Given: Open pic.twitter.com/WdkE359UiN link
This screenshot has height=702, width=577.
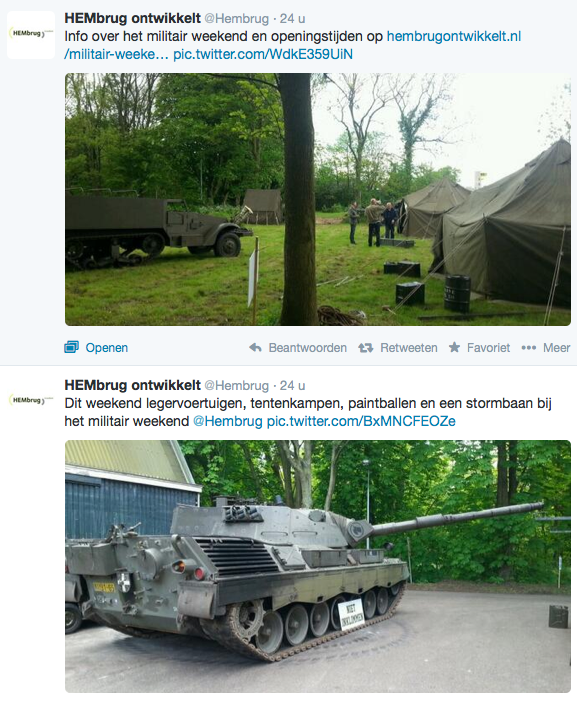Looking at the screenshot, I should [x=263, y=54].
